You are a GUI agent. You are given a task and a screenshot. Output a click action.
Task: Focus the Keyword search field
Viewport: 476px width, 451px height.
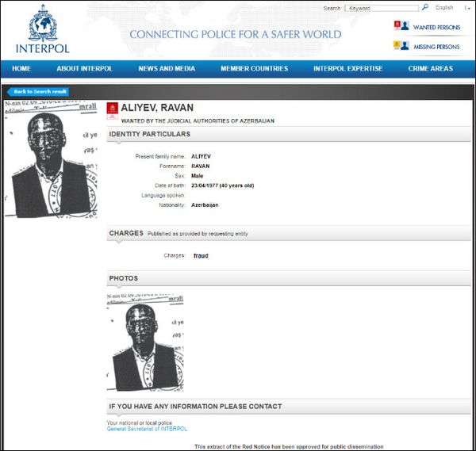click(x=382, y=8)
